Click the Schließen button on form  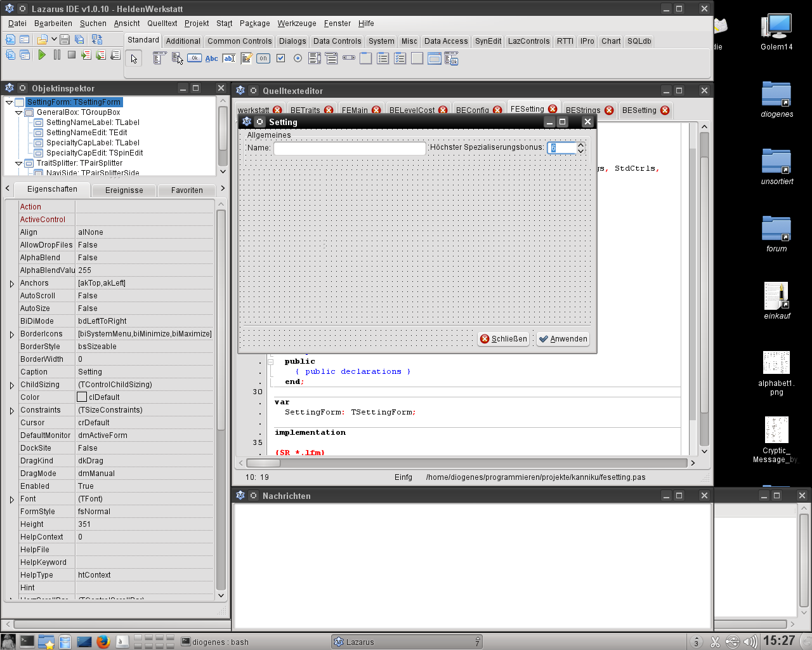(504, 339)
